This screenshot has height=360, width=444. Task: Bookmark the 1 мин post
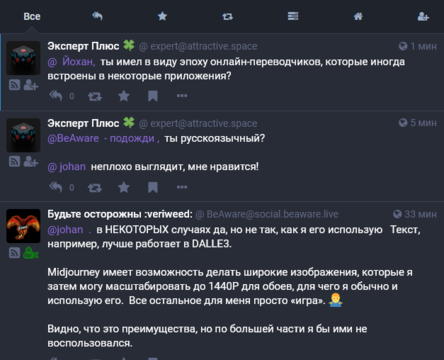(x=153, y=96)
